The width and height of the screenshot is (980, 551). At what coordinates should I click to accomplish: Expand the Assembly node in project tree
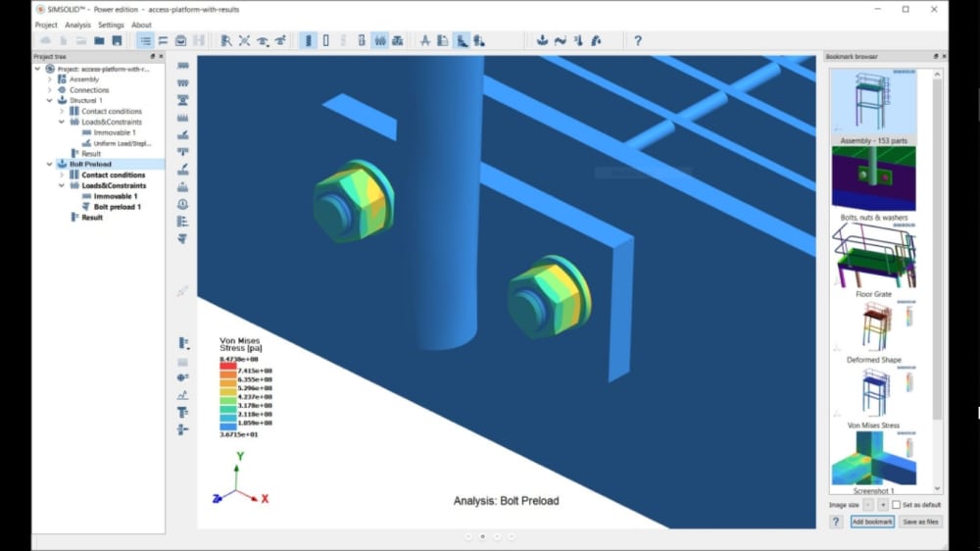50,79
